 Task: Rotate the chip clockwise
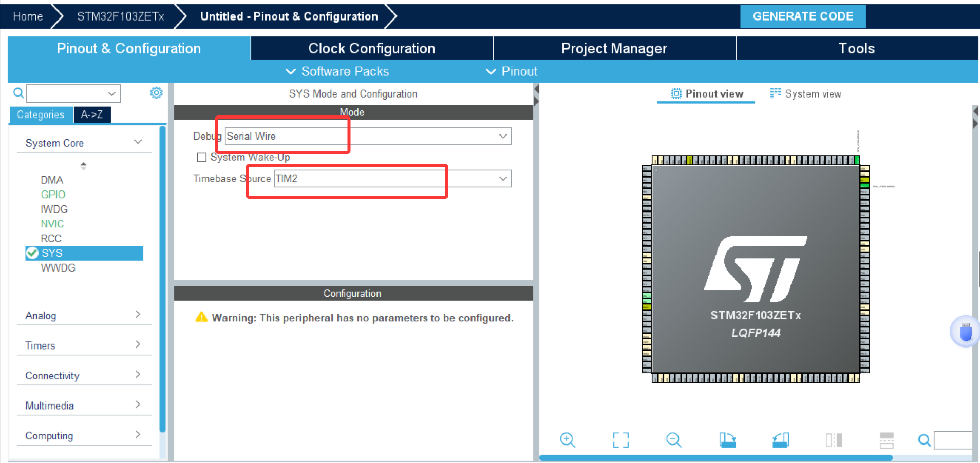[728, 440]
